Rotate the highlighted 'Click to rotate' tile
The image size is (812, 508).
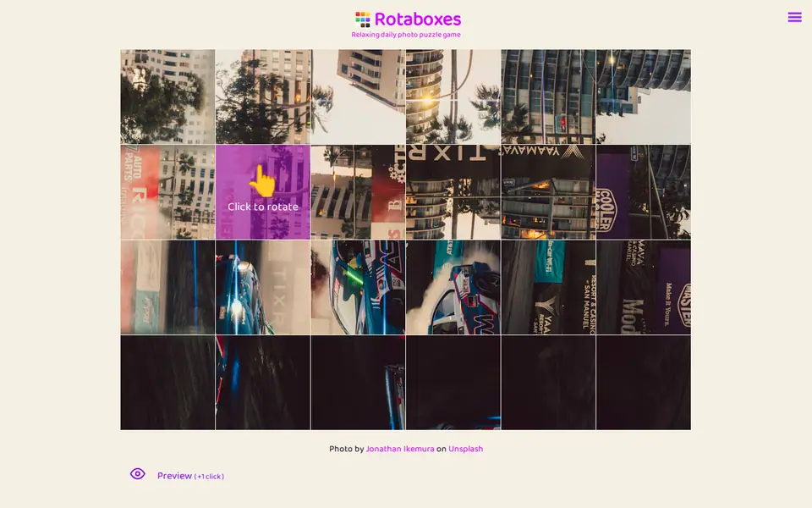[262, 192]
